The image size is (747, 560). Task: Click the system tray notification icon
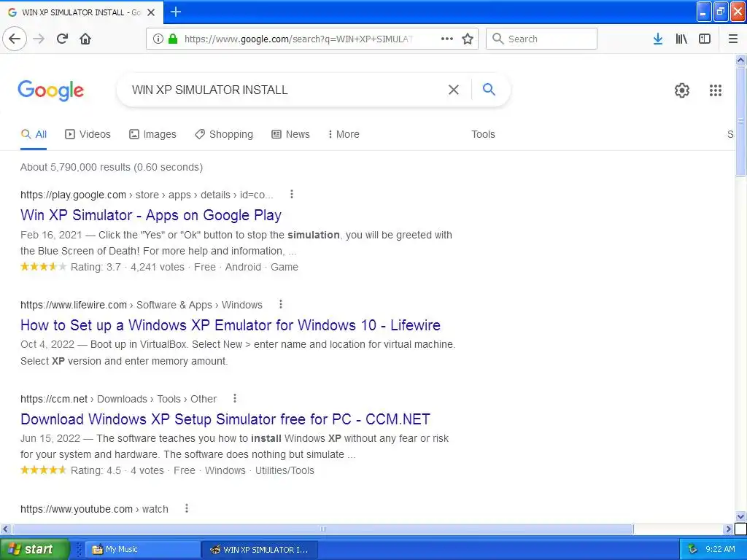pos(693,549)
